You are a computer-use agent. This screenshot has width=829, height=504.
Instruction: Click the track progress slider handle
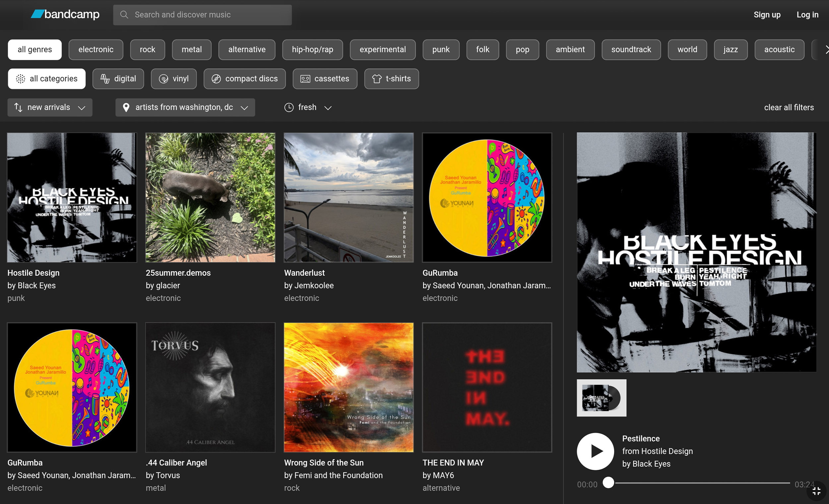coord(608,482)
